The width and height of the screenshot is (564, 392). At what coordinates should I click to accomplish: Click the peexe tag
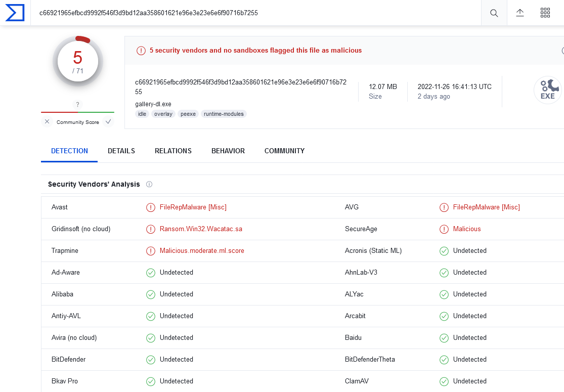tap(188, 114)
